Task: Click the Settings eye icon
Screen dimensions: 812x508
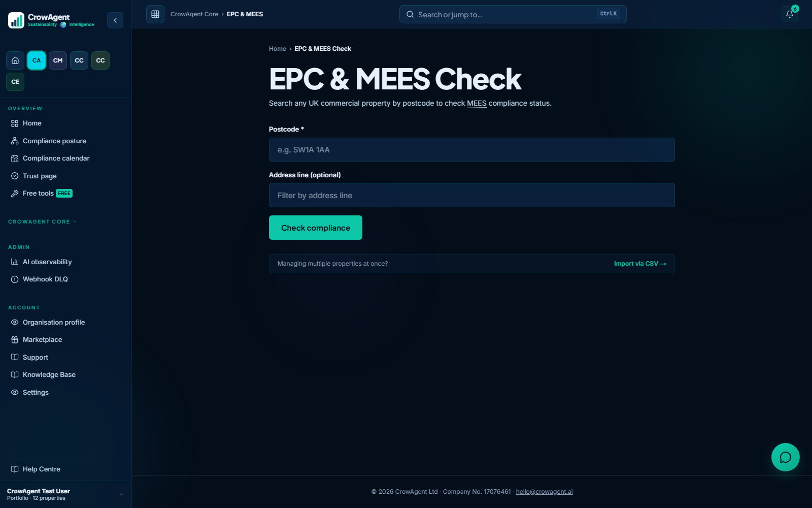Action: 15,393
